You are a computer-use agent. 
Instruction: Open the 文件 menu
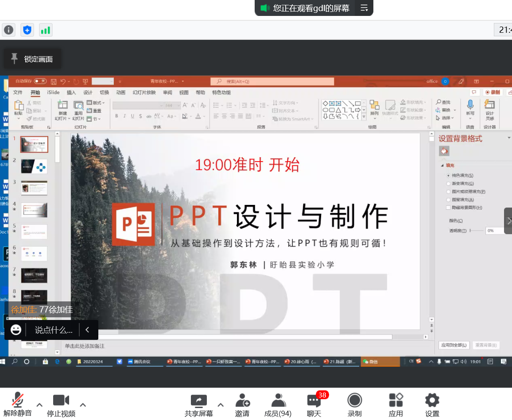(18, 92)
